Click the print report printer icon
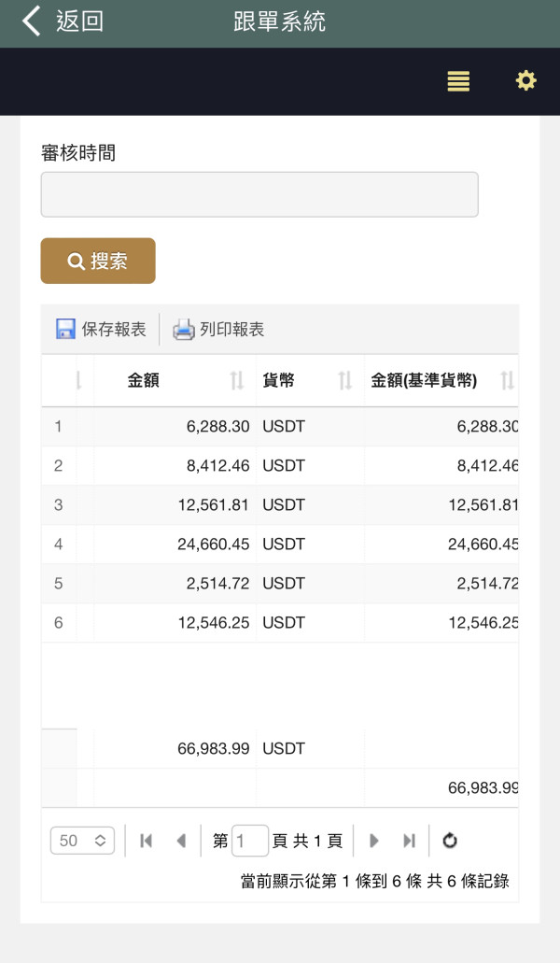 pyautogui.click(x=184, y=329)
